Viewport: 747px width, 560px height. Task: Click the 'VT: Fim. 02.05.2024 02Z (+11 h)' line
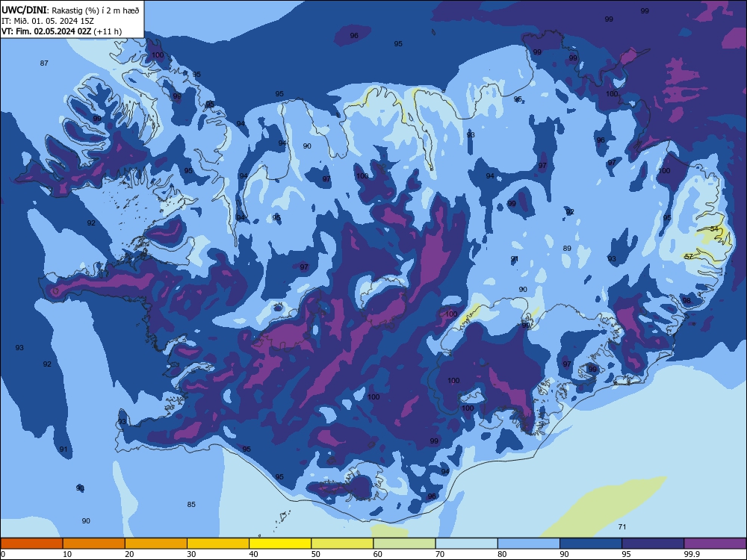click(x=61, y=31)
